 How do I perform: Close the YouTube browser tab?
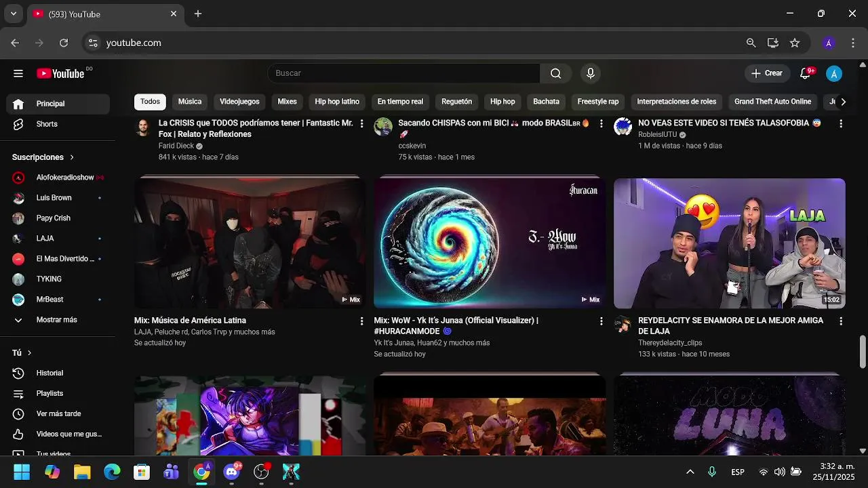click(174, 14)
